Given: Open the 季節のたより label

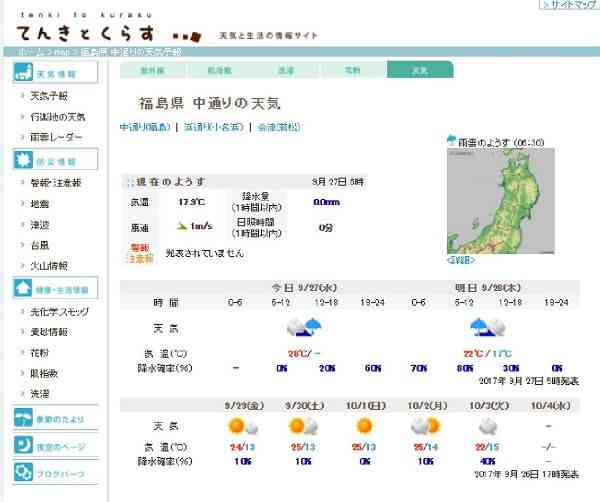Looking at the screenshot, I should pos(60,419).
